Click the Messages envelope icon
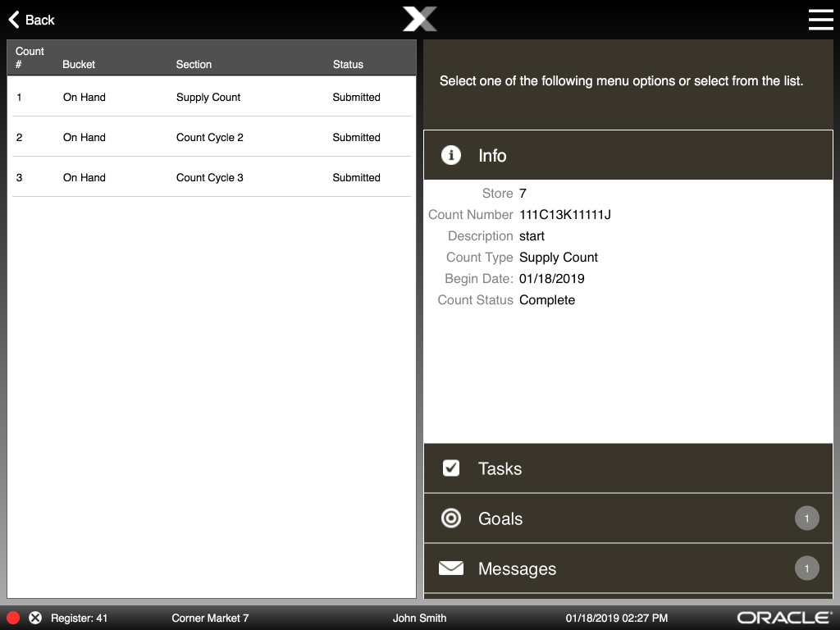 (x=451, y=568)
